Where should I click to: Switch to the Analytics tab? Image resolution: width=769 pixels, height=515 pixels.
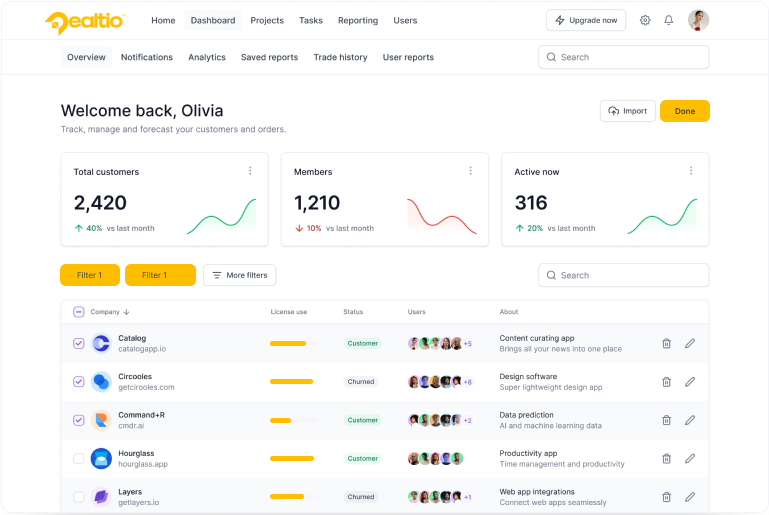(x=207, y=57)
